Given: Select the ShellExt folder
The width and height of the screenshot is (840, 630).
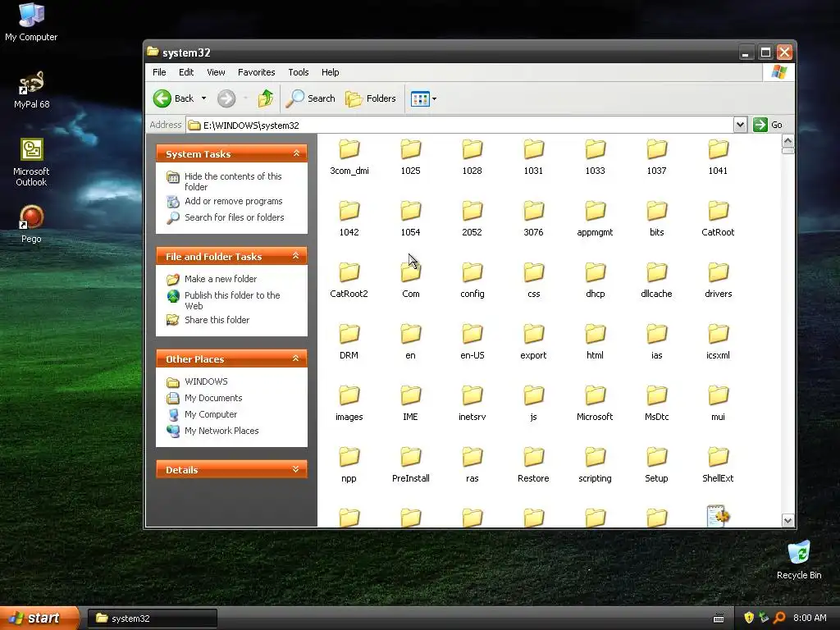Looking at the screenshot, I should click(718, 465).
